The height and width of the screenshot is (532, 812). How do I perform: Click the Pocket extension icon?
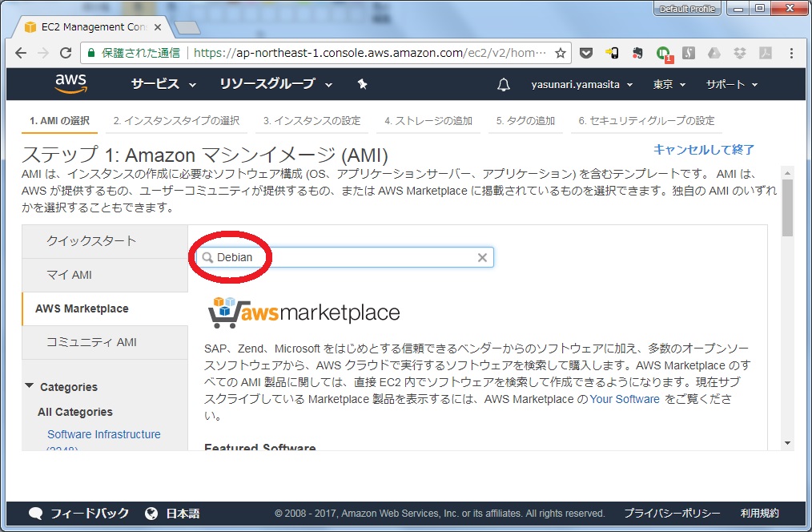[x=585, y=53]
